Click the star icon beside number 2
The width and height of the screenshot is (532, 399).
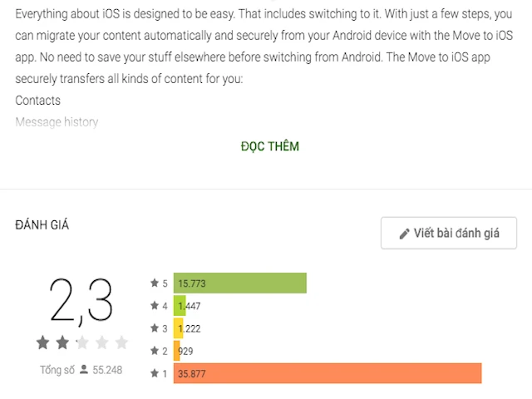(x=154, y=351)
